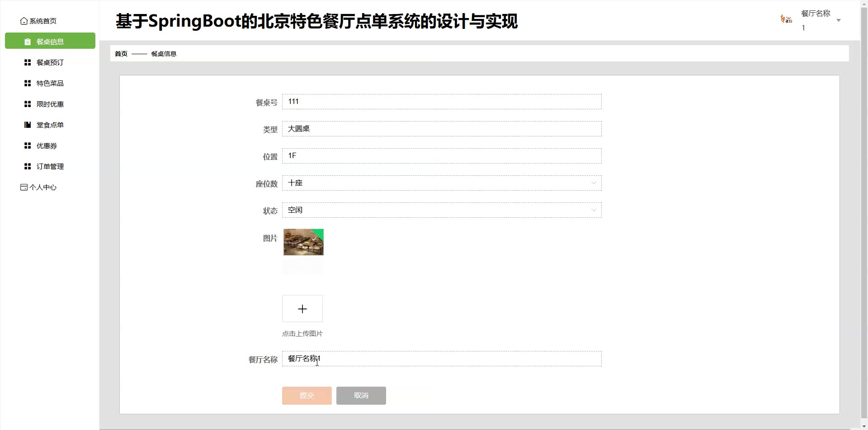Screen dimensions: 868x430
Task: Click the scrollbar down arrow
Action: (864, 426)
